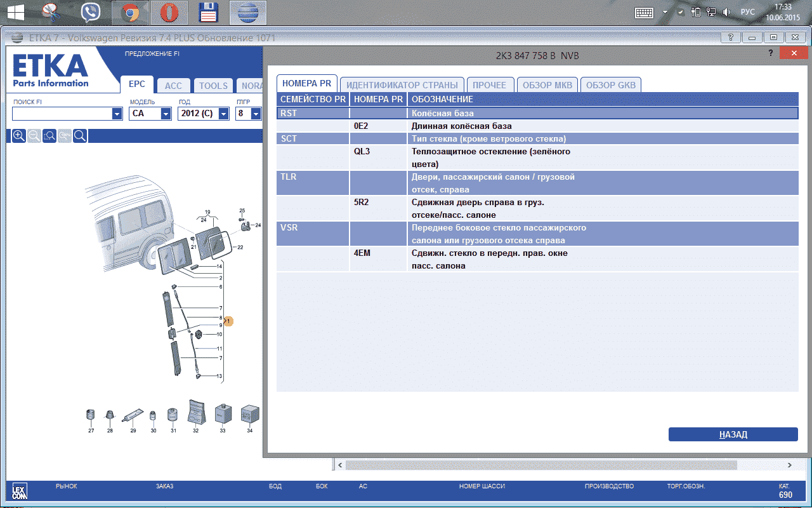812x508 pixels.
Task: Open Opera from the taskbar
Action: [x=169, y=12]
